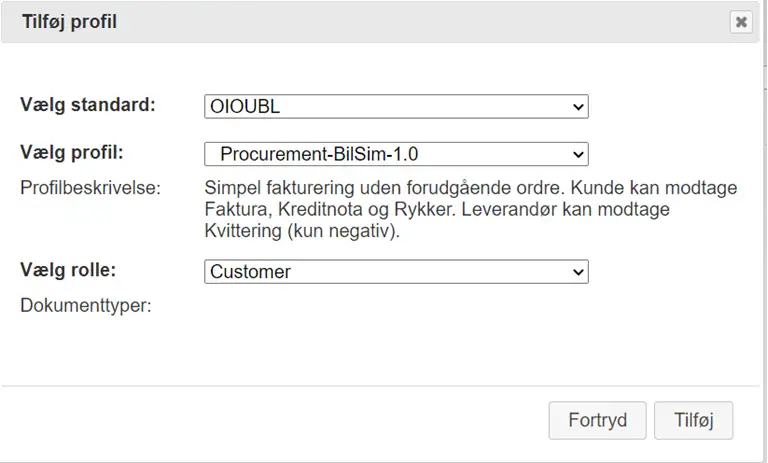768x463 pixels.
Task: Click the empty area of the dialog header bar
Action: point(420,21)
